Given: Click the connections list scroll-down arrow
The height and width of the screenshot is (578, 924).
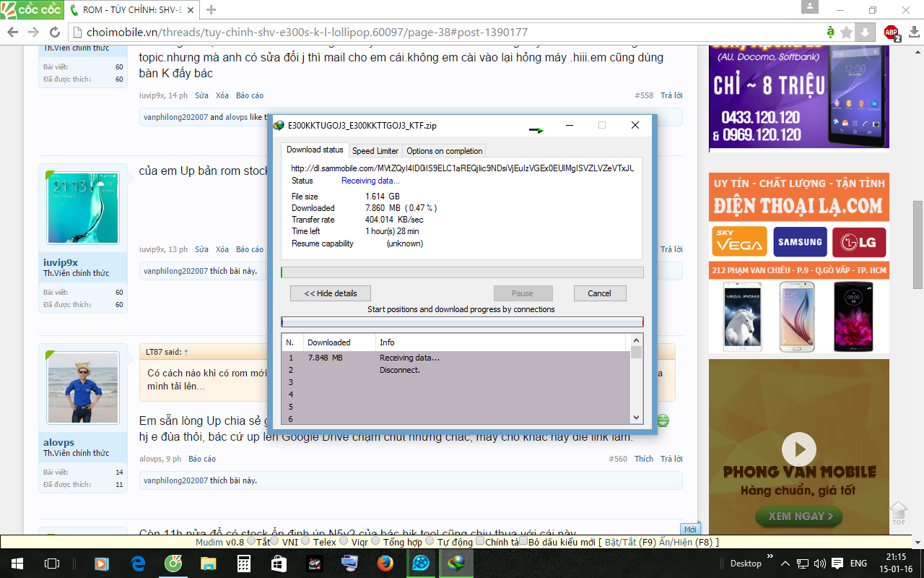Looking at the screenshot, I should [x=636, y=417].
